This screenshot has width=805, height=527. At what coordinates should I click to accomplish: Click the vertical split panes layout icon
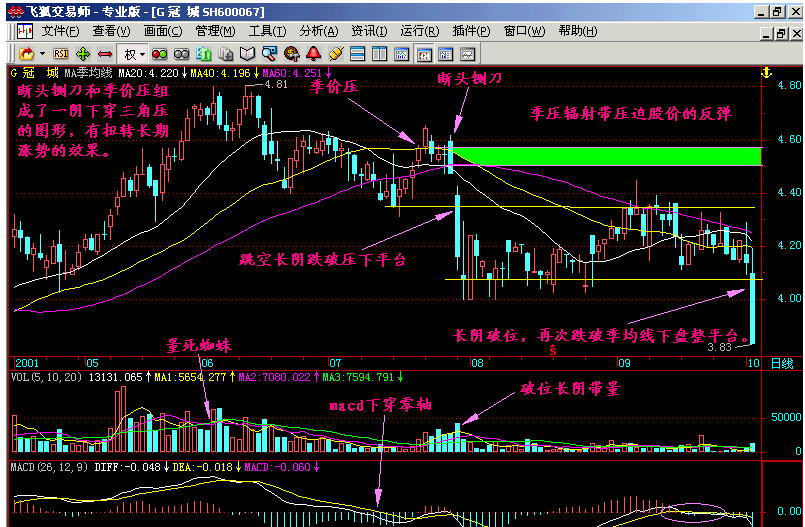(x=379, y=54)
